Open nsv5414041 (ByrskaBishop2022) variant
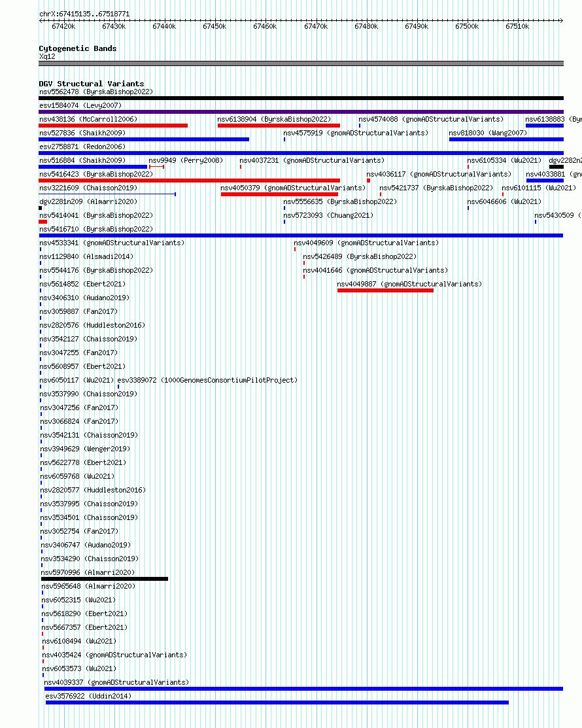This screenshot has width=582, height=728. [x=96, y=215]
